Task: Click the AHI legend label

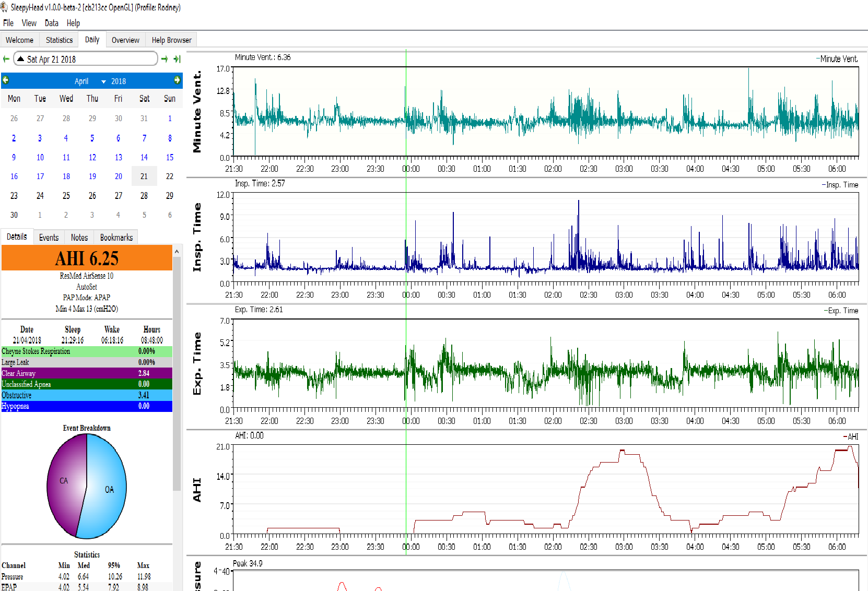Action: (x=851, y=436)
